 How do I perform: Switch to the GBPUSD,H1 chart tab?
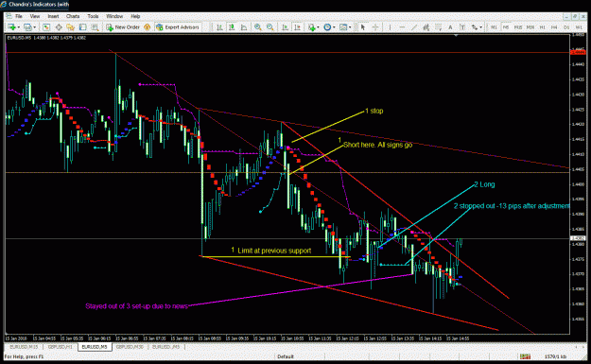click(60, 347)
